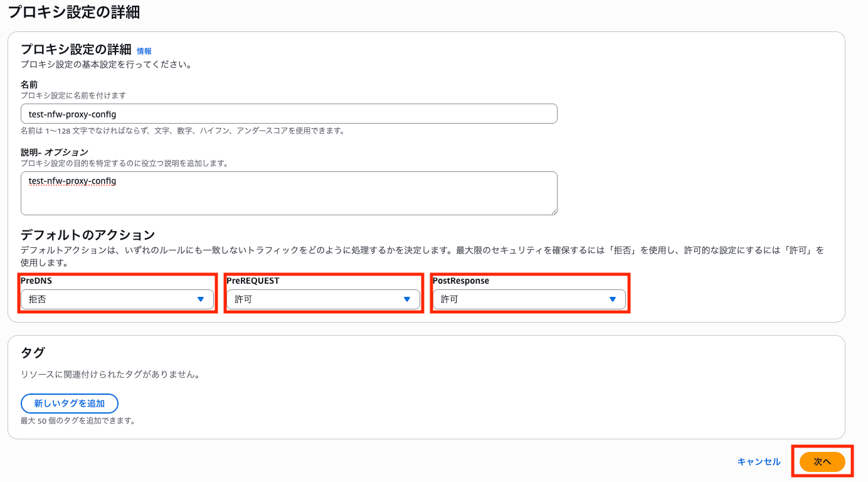This screenshot has width=868, height=482.
Task: Click the 説明 description textarea
Action: tap(288, 193)
